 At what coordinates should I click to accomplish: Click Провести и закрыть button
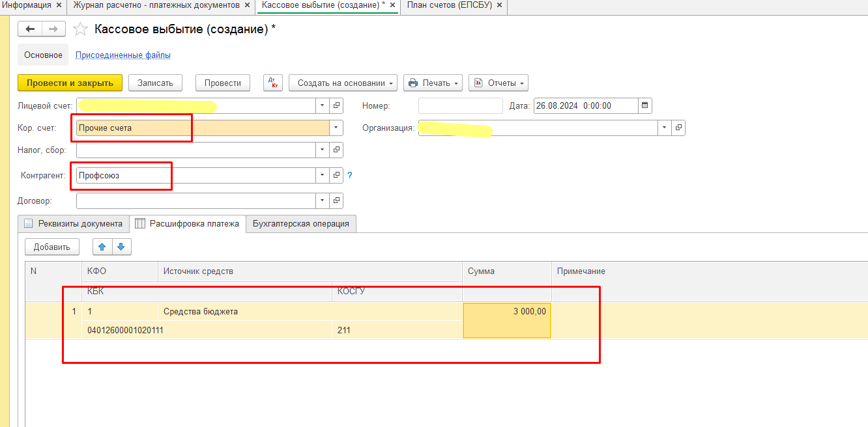pyautogui.click(x=70, y=83)
